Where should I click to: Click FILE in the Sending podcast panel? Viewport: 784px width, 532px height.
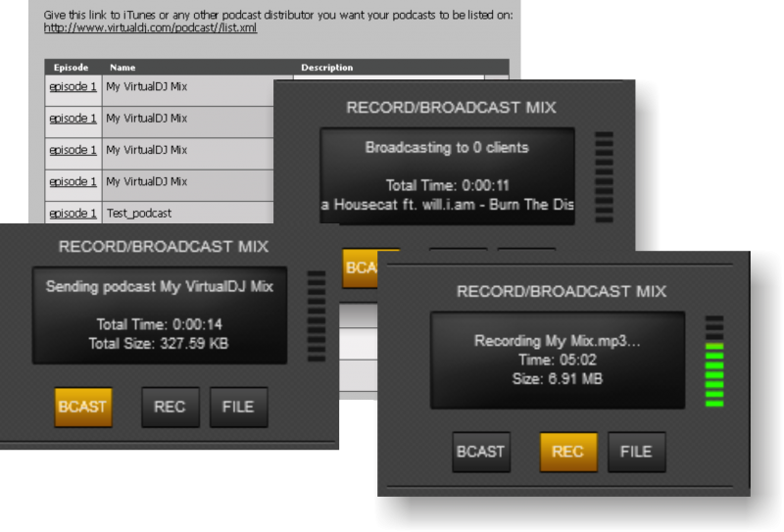coord(238,408)
